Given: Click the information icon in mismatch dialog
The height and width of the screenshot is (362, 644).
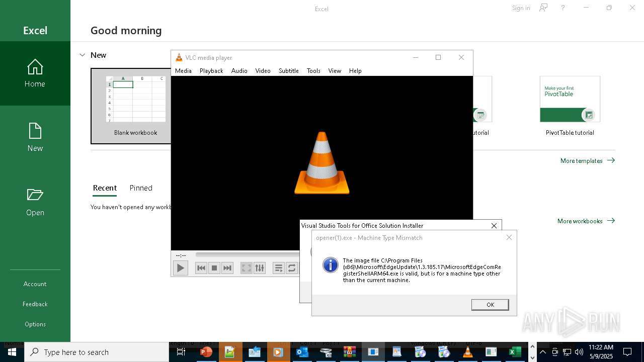Looking at the screenshot, I should tap(331, 265).
